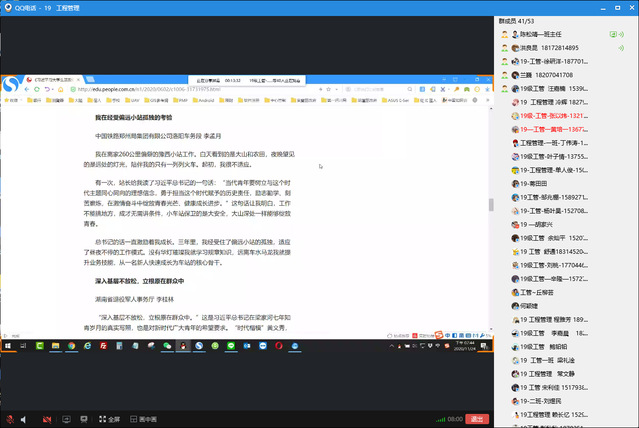
Task: Click the red 退出 exit button
Action: tap(479, 419)
